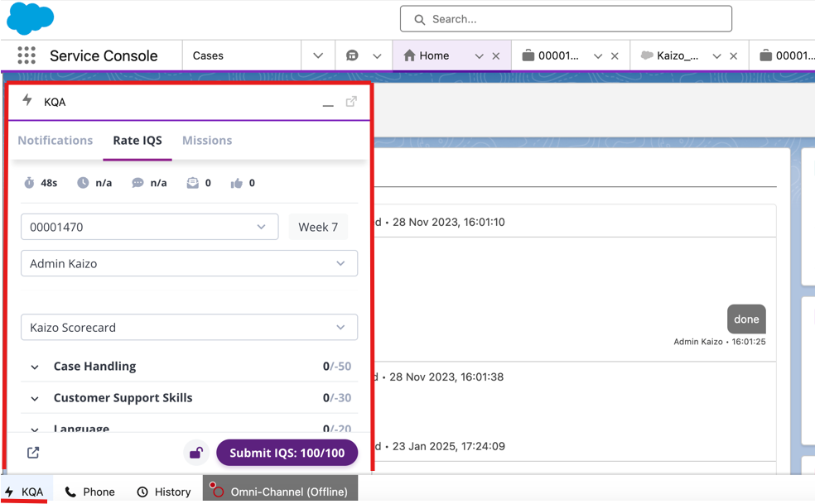Screen dimensions: 815x504
Task: Open the Cases navigation dropdown arrow
Action: (318, 55)
